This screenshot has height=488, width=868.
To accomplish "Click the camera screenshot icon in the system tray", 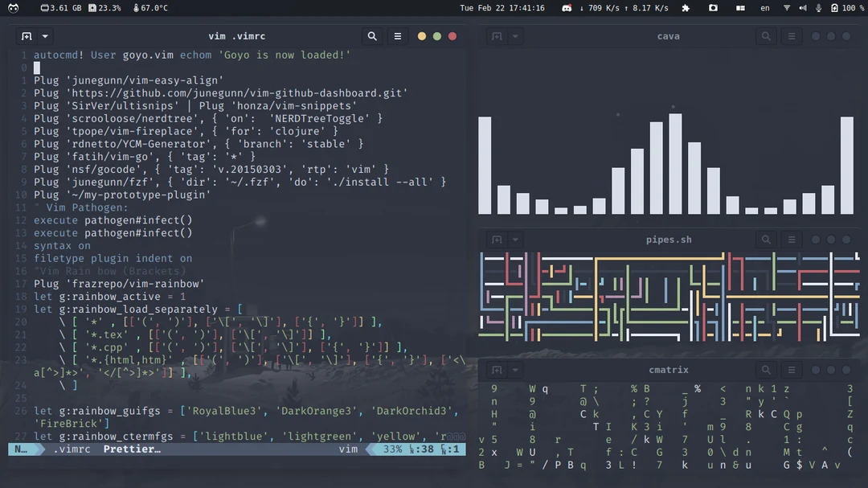I will [713, 8].
